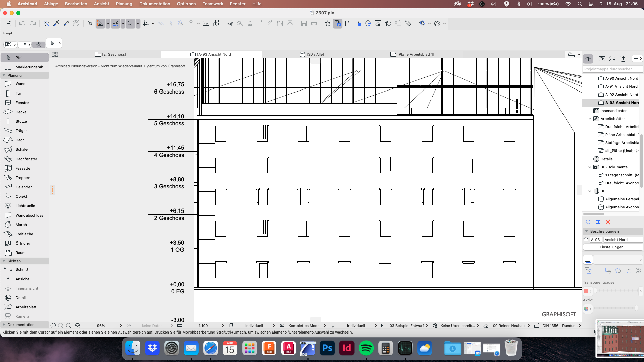Click the red X delete icon in Navigator
The width and height of the screenshot is (644, 362).
coord(608,222)
